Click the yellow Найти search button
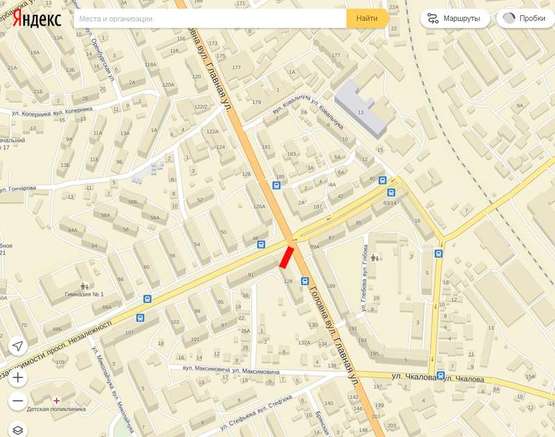This screenshot has height=437, width=555. pos(367,18)
